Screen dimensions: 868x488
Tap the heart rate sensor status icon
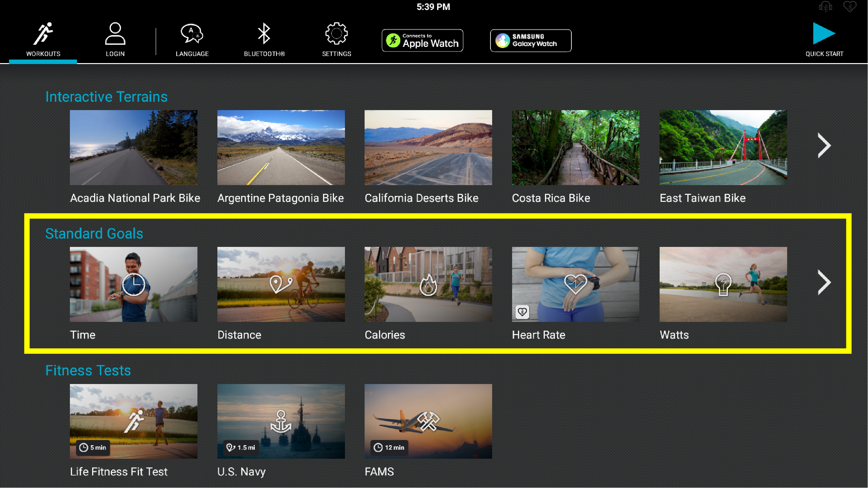click(x=850, y=7)
